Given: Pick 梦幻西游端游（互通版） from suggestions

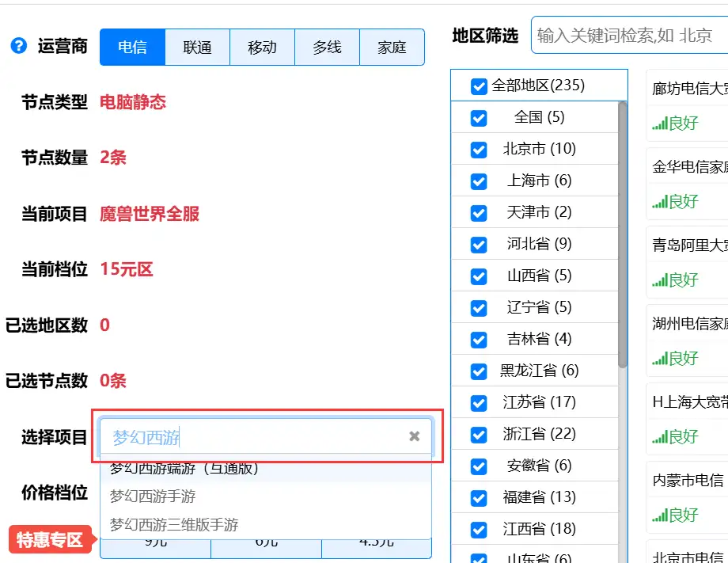Looking at the screenshot, I should (184, 469).
